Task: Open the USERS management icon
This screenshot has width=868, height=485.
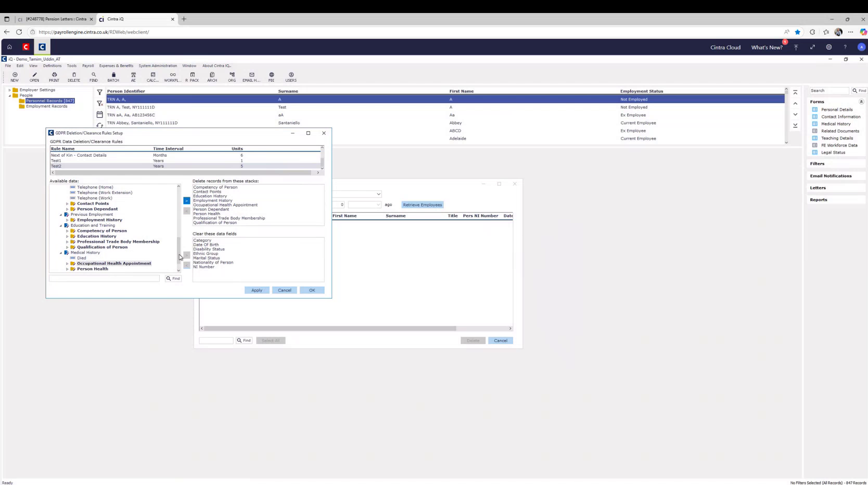Action: [x=291, y=77]
